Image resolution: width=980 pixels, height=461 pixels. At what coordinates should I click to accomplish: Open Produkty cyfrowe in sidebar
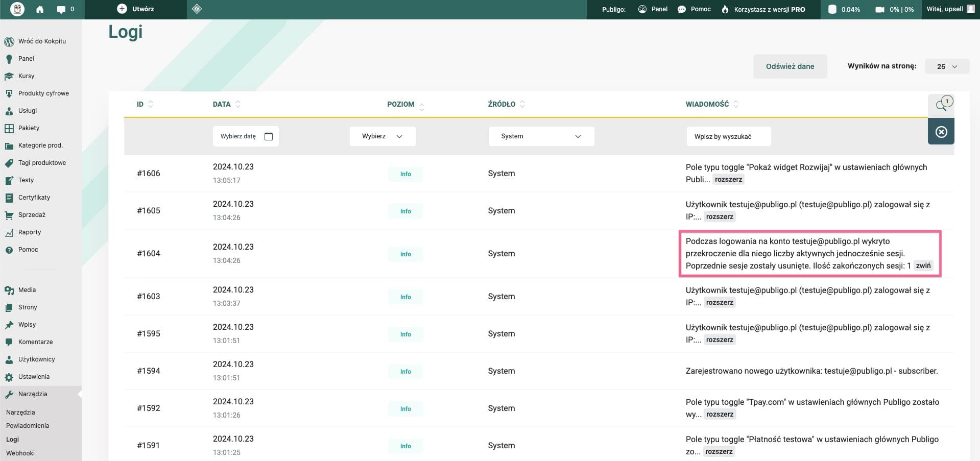pos(43,93)
